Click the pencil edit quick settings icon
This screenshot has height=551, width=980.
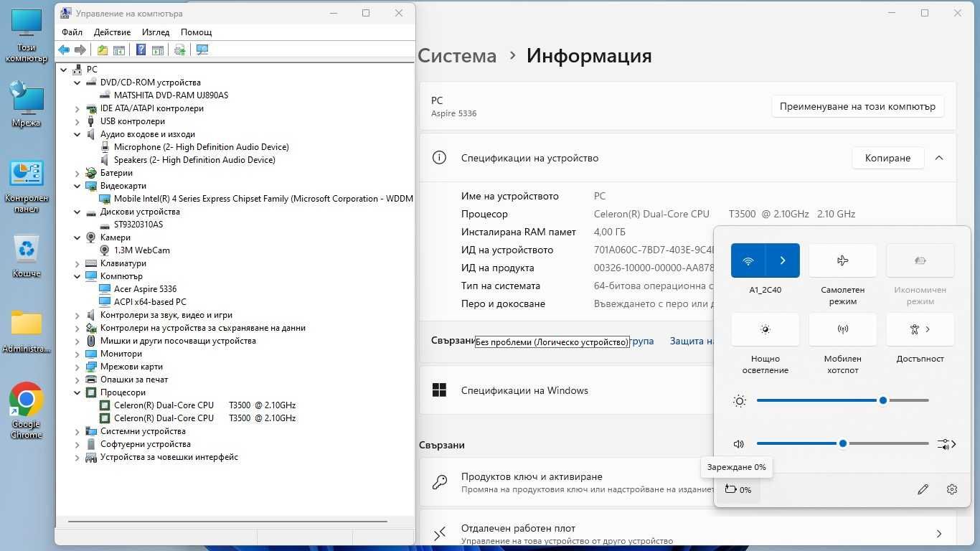click(923, 489)
